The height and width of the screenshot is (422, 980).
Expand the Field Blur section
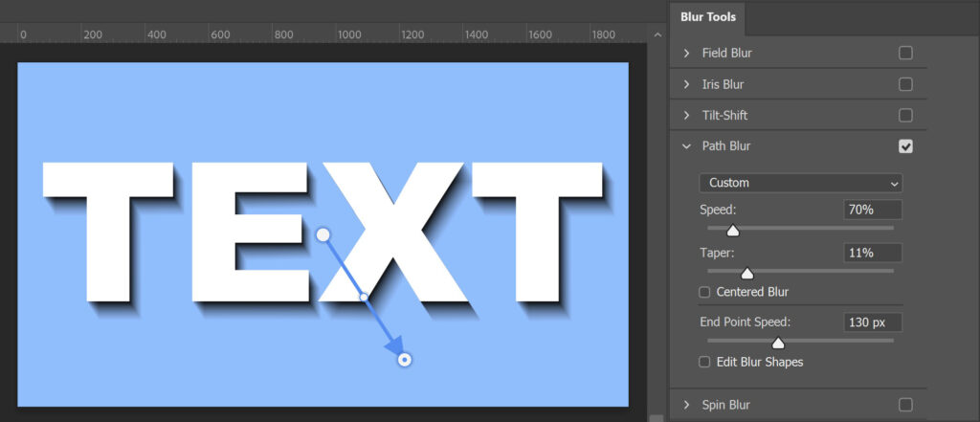pyautogui.click(x=687, y=54)
